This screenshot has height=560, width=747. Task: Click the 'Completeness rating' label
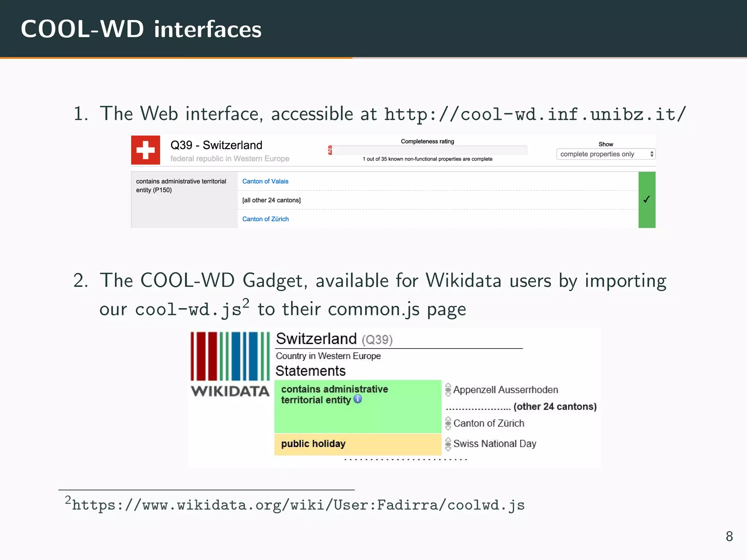coord(427,141)
